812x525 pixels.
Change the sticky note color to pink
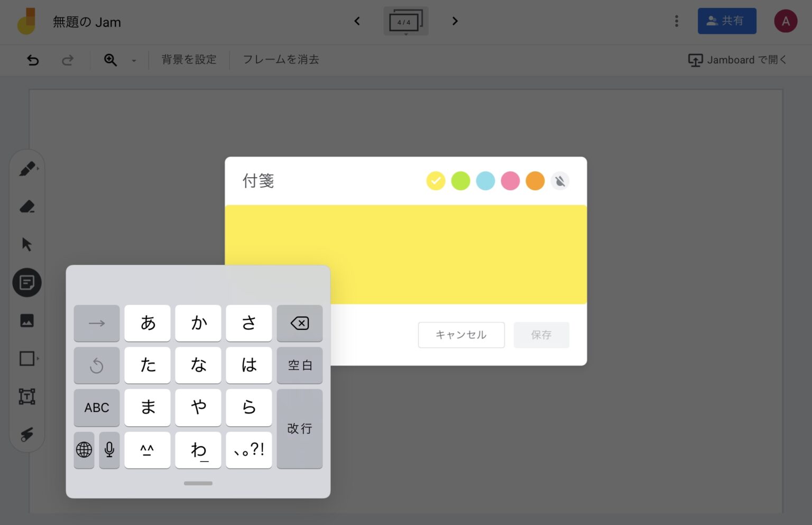coord(510,180)
